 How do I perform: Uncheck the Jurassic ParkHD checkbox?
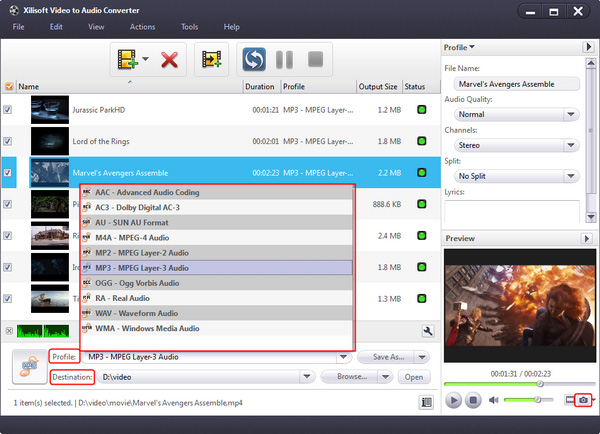(x=8, y=110)
